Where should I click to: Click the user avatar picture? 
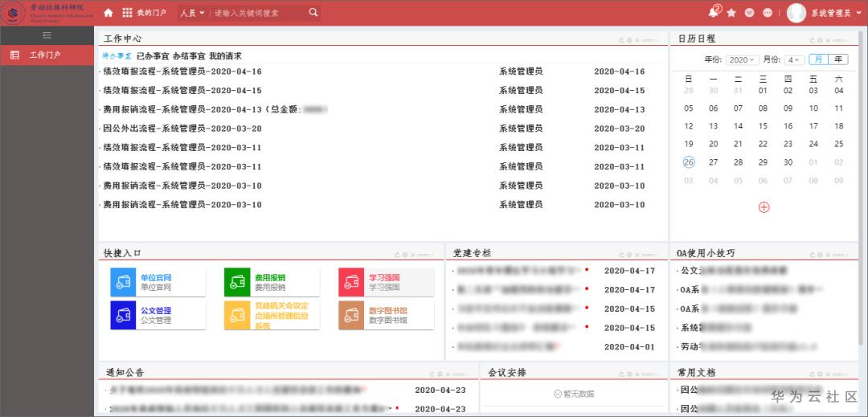(x=796, y=13)
